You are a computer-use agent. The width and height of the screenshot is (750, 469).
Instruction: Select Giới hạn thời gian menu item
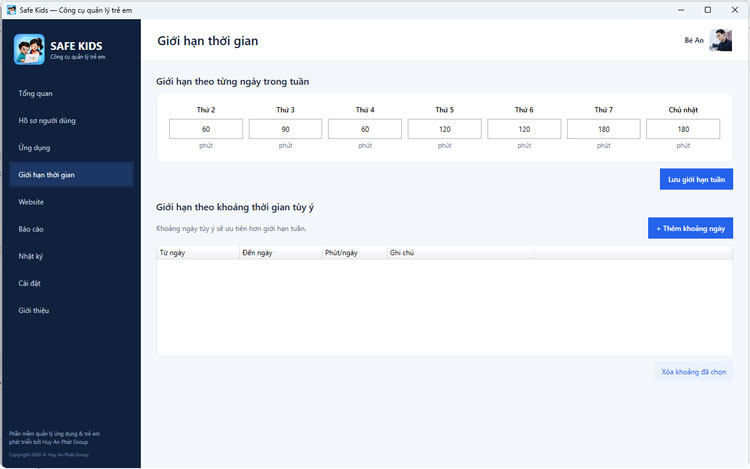pyautogui.click(x=71, y=175)
